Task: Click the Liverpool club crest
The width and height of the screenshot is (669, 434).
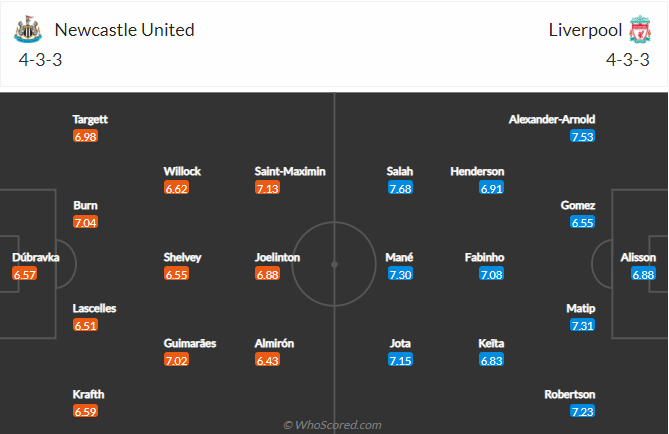Action: [x=640, y=29]
